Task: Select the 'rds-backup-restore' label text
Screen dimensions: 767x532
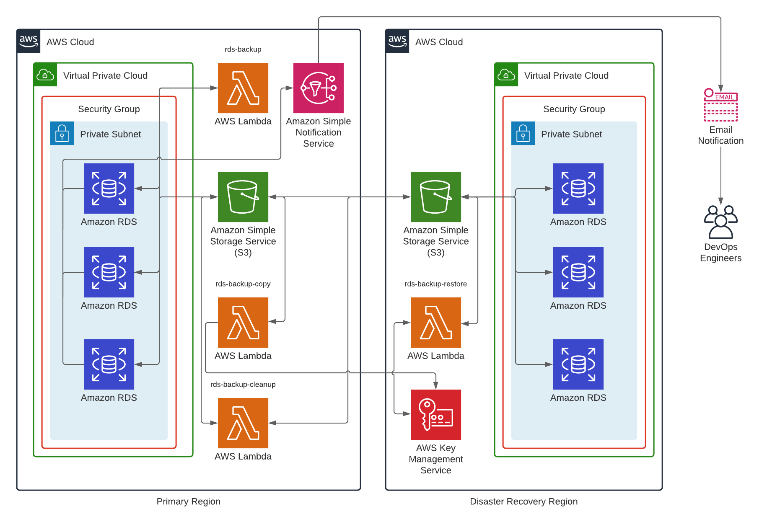Action: pyautogui.click(x=436, y=284)
